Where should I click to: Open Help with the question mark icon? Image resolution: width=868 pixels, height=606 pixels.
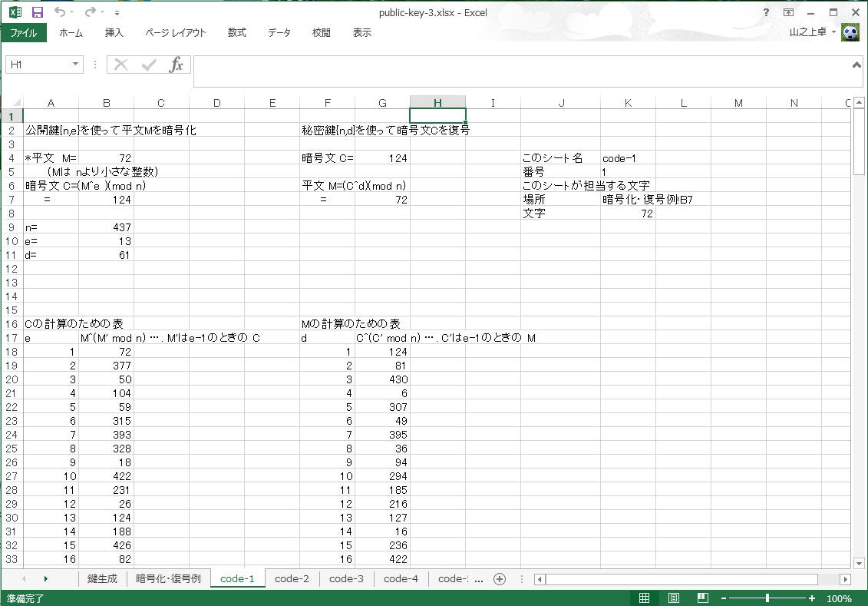pyautogui.click(x=766, y=12)
